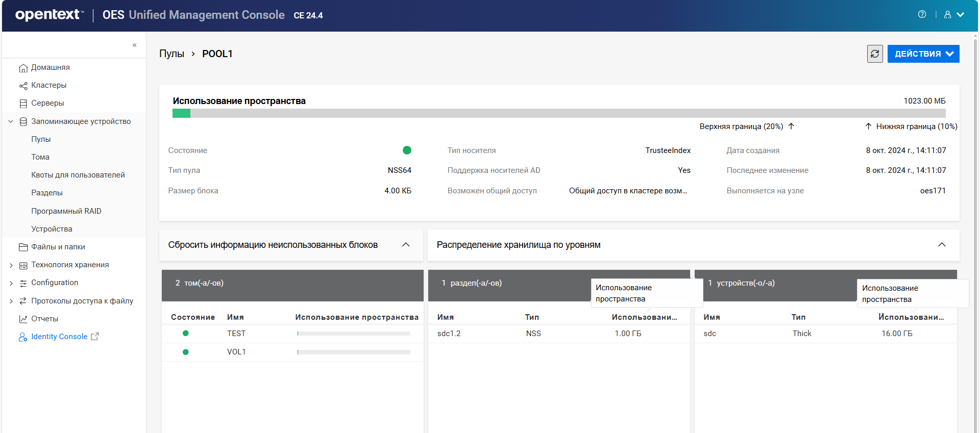Click the pool space usage progress bar
Viewport: 980px width, 433px height.
pos(558,113)
